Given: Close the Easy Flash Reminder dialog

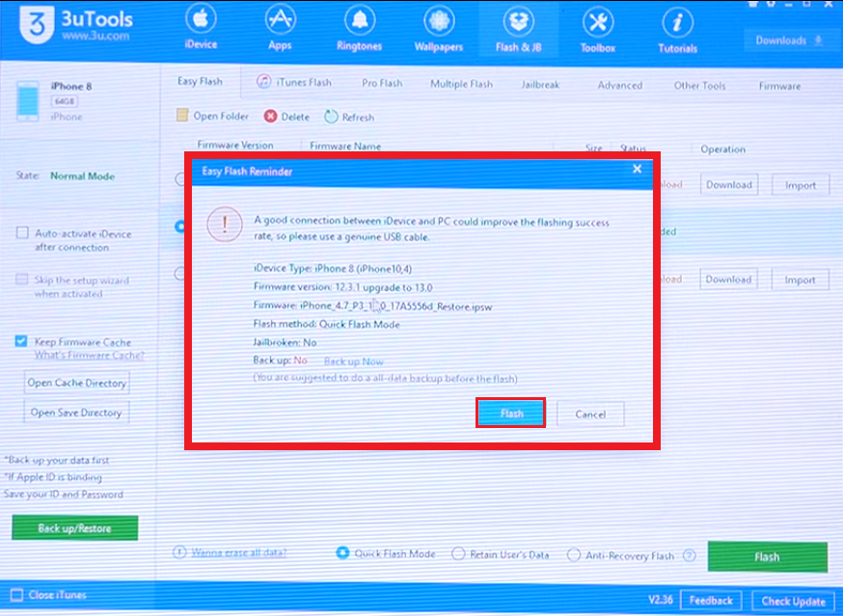Looking at the screenshot, I should (638, 169).
